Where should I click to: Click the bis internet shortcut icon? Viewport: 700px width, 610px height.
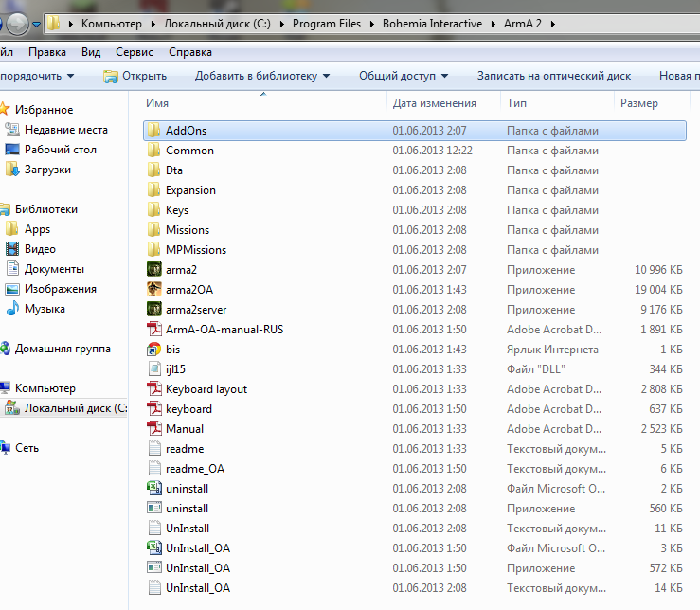[154, 350]
